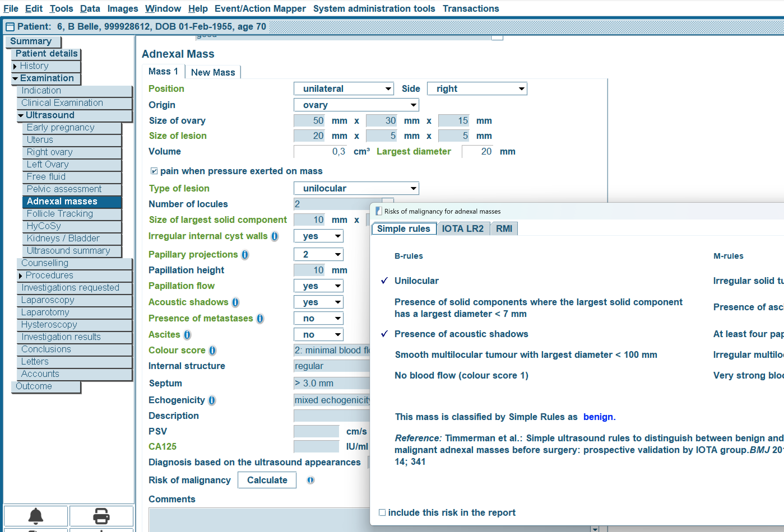Open the Investigations requested section
The width and height of the screenshot is (784, 532).
tap(74, 288)
